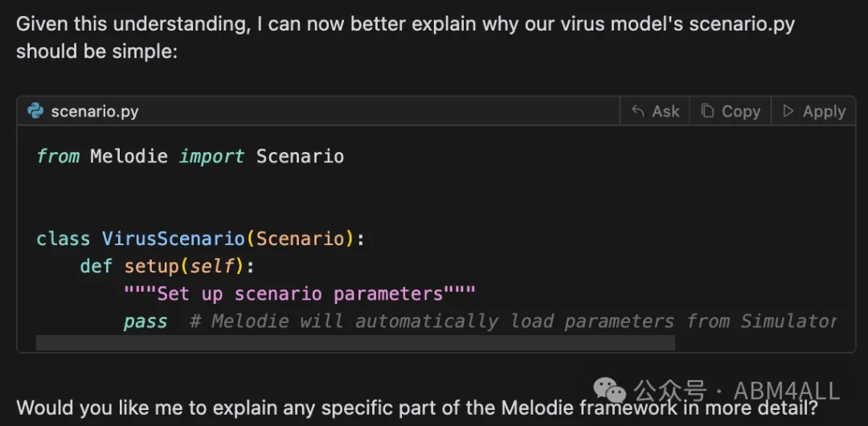Screen dimensions: 868x426
Task: Click the 'Would you like me to explain' sentence
Action: (x=417, y=408)
